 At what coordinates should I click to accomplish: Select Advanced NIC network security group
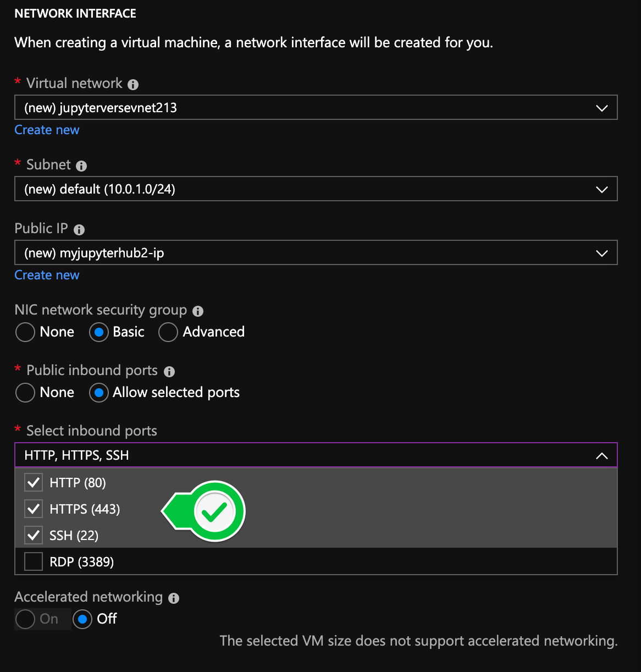tap(168, 332)
